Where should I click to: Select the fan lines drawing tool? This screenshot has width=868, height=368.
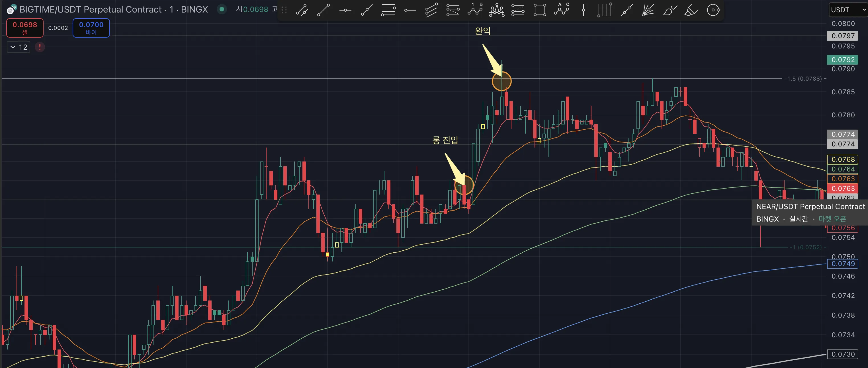click(648, 10)
